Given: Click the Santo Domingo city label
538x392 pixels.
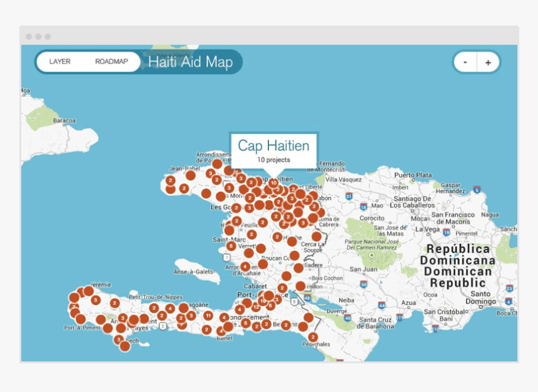Looking at the screenshot, I should pos(480,298).
